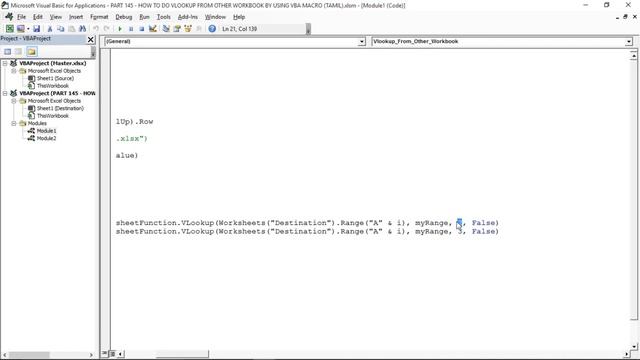Open the View menu
The image size is (640, 360).
pos(56,17)
